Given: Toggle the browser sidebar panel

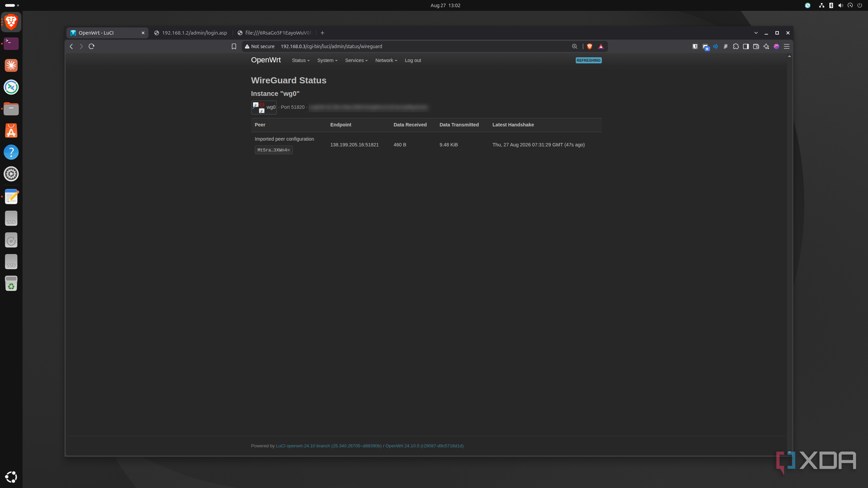Looking at the screenshot, I should point(746,46).
